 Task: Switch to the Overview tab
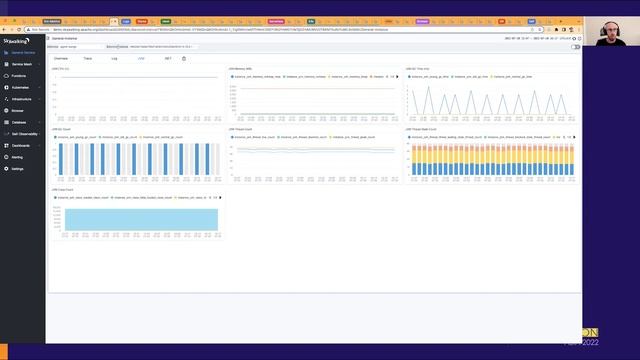point(61,58)
